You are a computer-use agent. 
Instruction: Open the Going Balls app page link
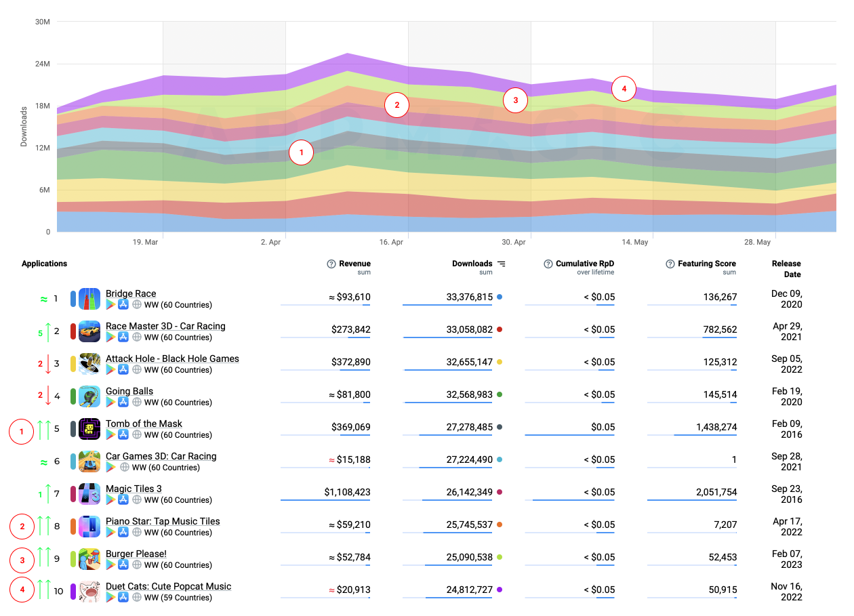(x=128, y=391)
